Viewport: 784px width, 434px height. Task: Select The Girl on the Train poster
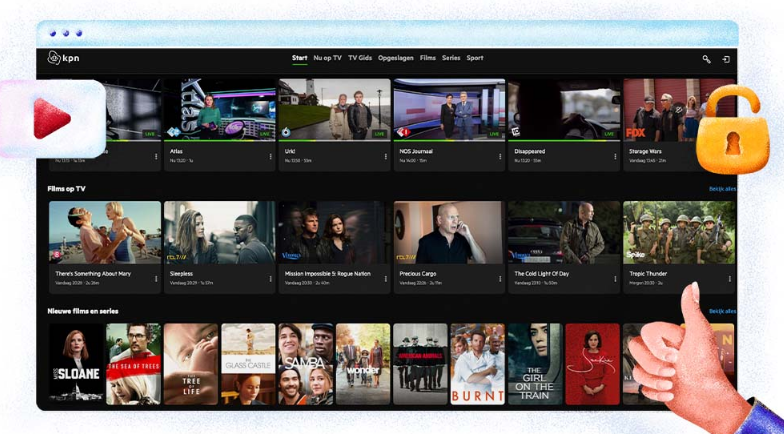pyautogui.click(x=535, y=364)
